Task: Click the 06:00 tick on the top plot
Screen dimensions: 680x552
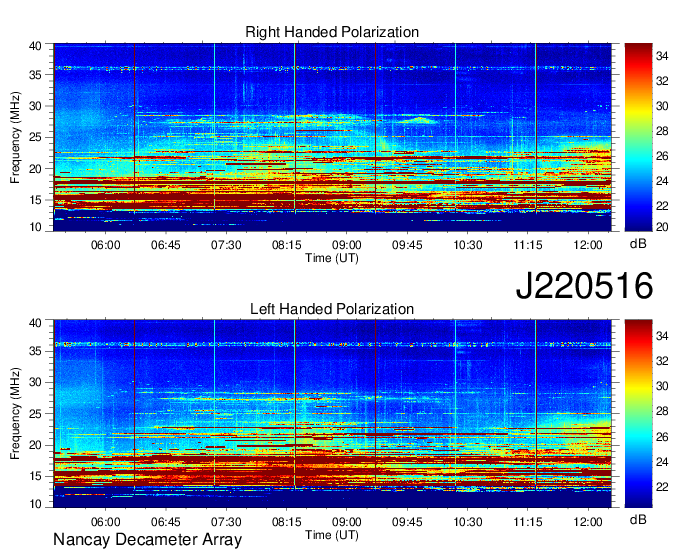Action: (105, 245)
